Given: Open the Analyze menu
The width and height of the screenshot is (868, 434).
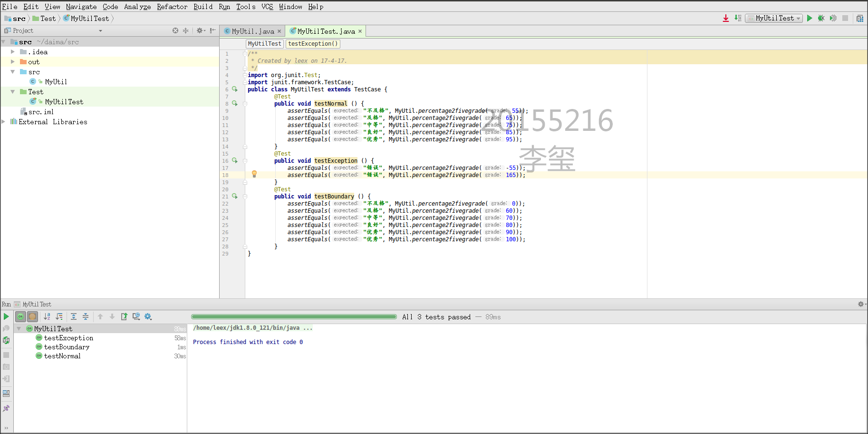Looking at the screenshot, I should (137, 7).
